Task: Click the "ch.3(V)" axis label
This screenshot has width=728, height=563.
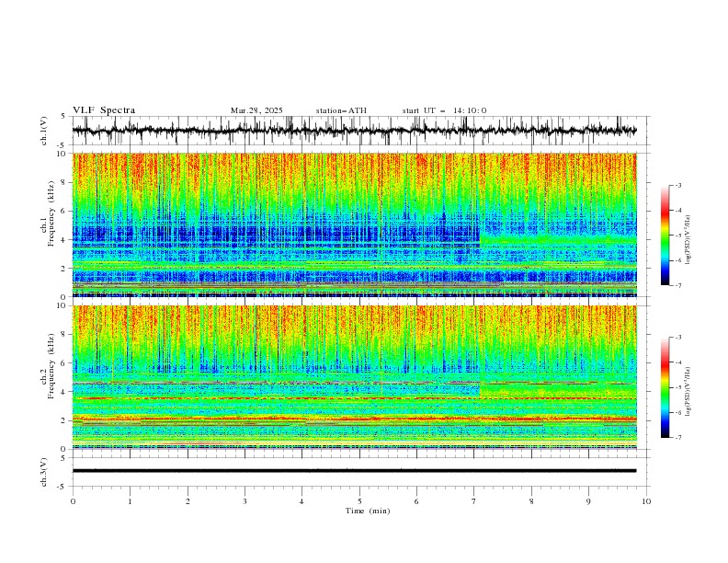Action: (44, 472)
